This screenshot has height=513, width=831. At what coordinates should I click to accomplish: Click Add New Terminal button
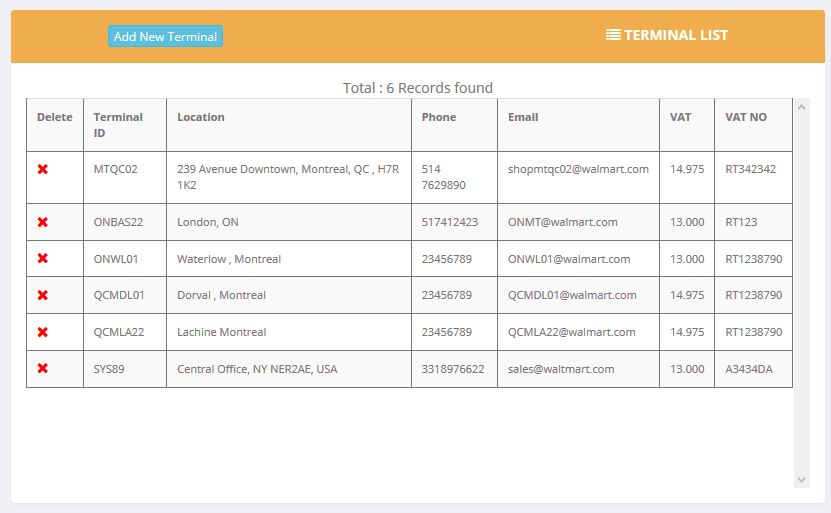tap(165, 37)
